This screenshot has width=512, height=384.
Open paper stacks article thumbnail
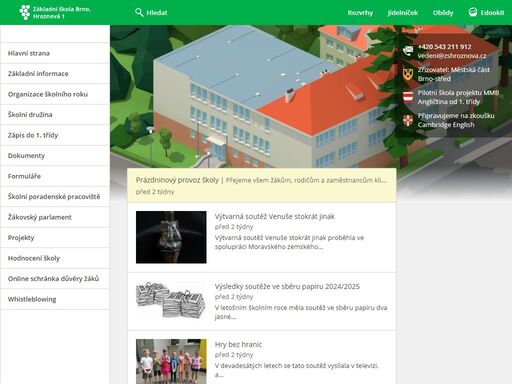(x=171, y=300)
